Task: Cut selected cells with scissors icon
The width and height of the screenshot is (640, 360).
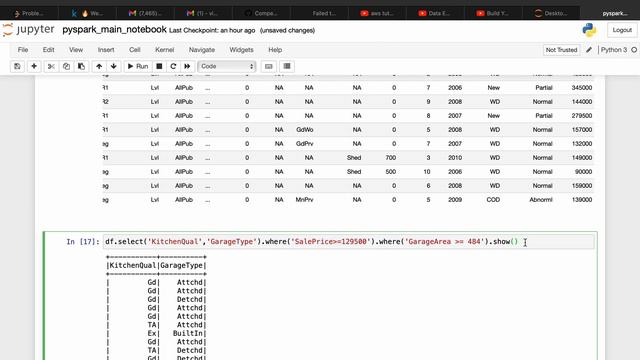Action: [x=51, y=66]
